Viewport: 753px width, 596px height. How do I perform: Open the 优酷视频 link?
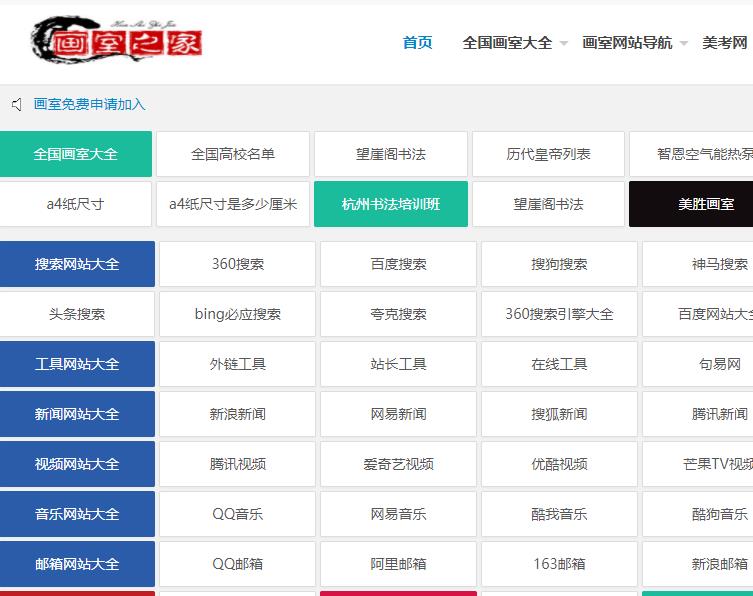point(559,464)
